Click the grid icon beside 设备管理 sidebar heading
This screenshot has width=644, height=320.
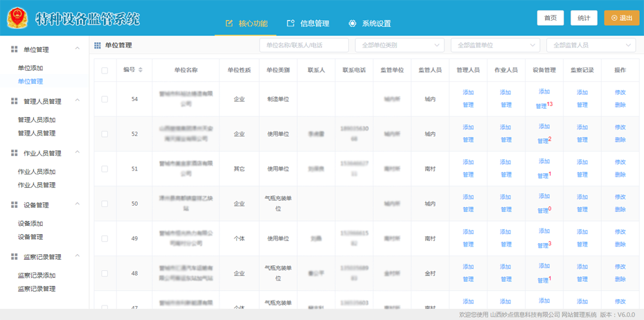pyautogui.click(x=15, y=205)
